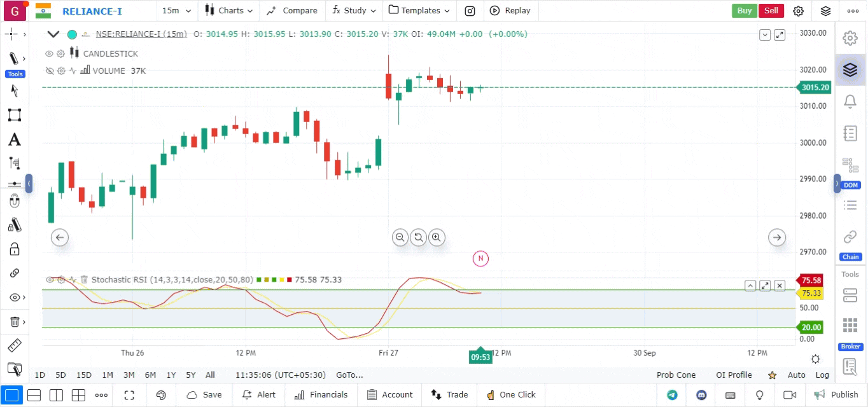Toggle visibility of the Candlestick series
Screen dimensions: 868x407
tap(49, 53)
